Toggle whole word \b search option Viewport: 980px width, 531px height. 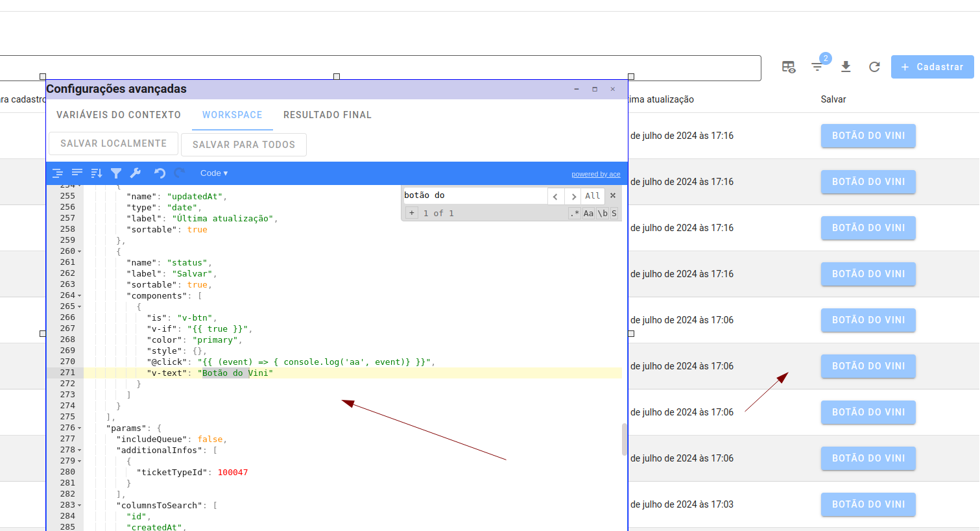click(603, 213)
